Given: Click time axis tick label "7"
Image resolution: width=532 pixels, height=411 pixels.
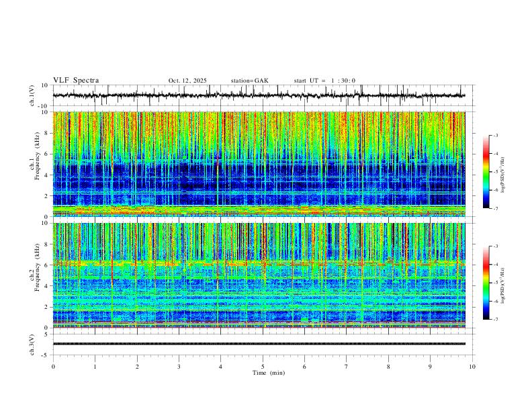Looking at the screenshot, I should point(347,367).
